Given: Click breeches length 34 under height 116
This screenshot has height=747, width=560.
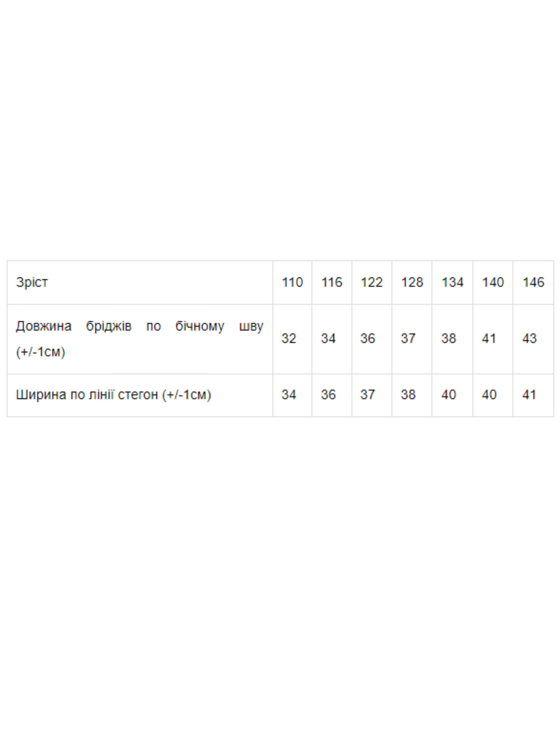Looking at the screenshot, I should pos(328,338).
